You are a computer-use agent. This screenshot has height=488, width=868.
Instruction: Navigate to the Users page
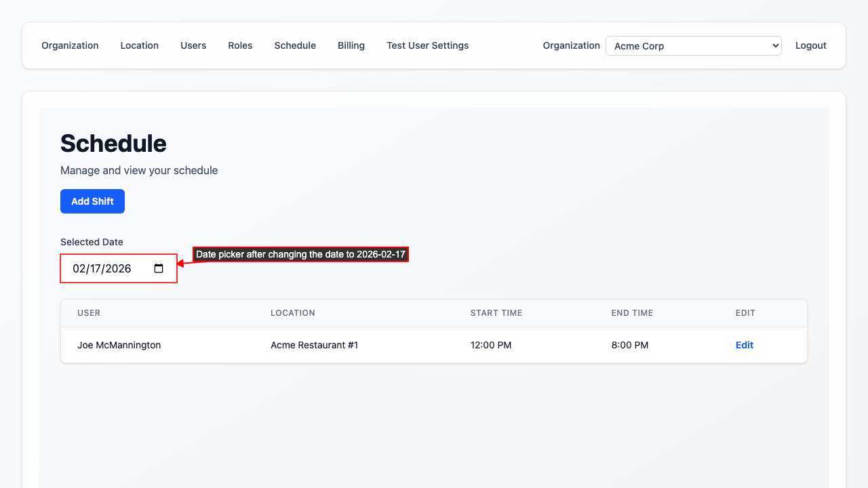tap(193, 45)
